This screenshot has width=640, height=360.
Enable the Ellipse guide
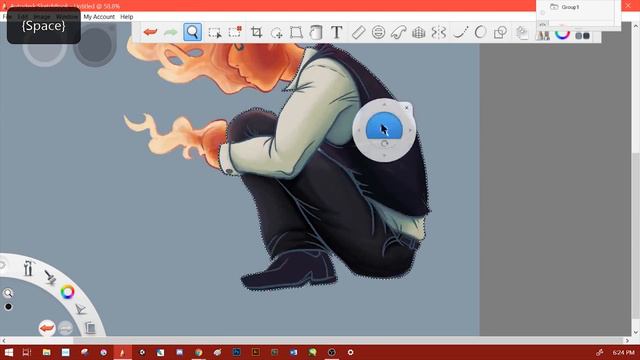click(x=378, y=32)
